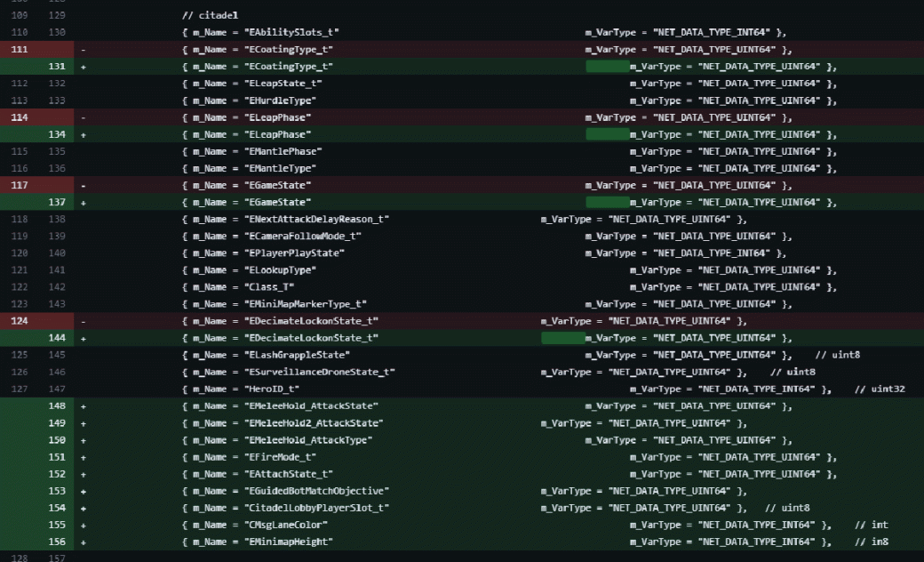Click removed line number 124

point(20,321)
